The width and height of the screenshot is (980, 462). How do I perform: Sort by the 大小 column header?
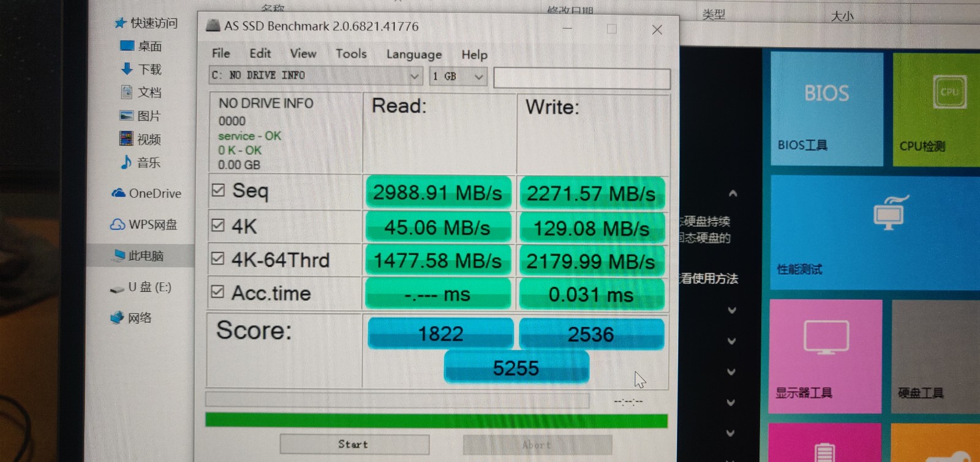842,17
